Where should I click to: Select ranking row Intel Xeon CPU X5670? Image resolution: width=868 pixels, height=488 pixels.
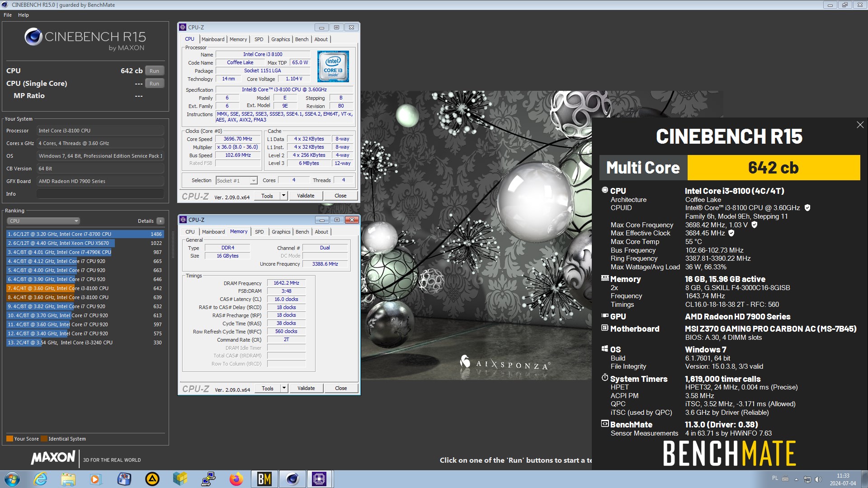tap(85, 243)
